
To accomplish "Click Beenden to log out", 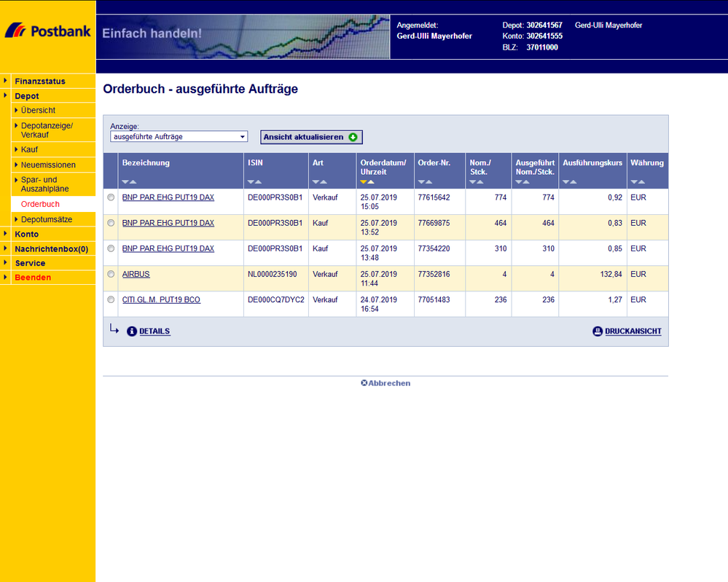I will pyautogui.click(x=33, y=278).
